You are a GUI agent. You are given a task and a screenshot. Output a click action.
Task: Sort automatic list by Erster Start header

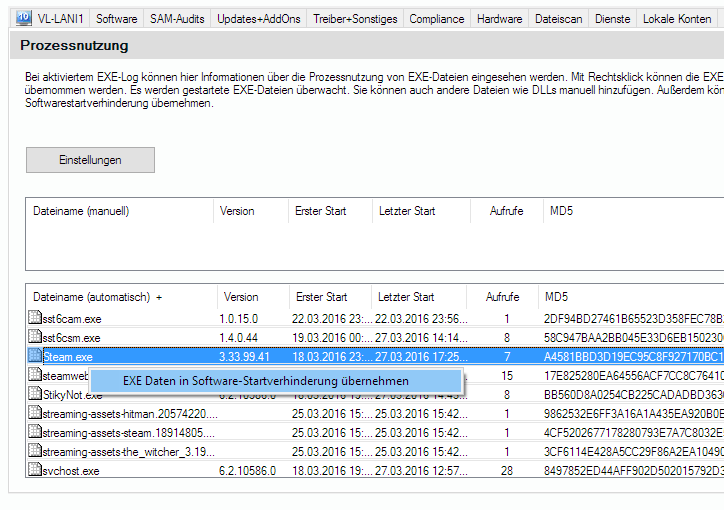point(330,297)
